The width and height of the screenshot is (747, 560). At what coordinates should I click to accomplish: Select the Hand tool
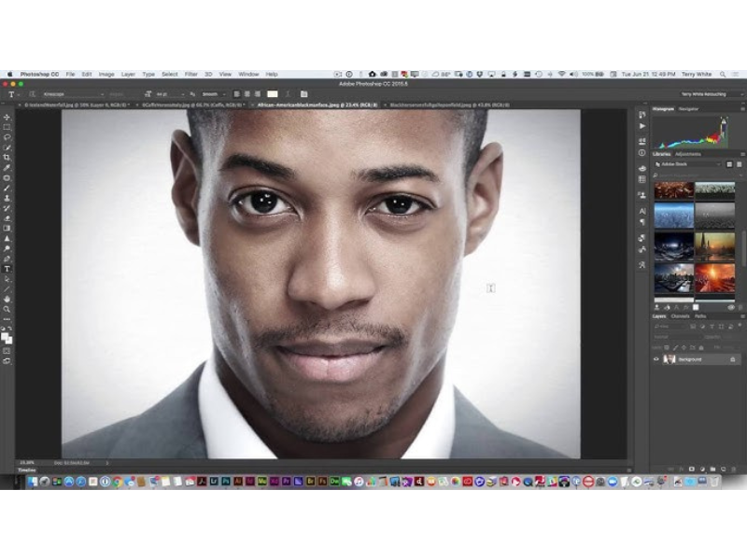(7, 299)
